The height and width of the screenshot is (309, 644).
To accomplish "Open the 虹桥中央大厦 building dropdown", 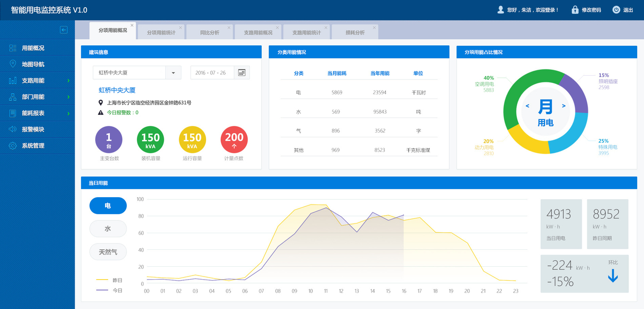I will tap(137, 73).
